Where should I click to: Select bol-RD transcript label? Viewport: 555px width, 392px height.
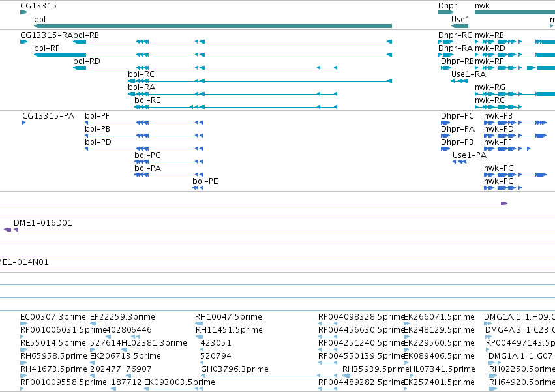[x=87, y=61]
